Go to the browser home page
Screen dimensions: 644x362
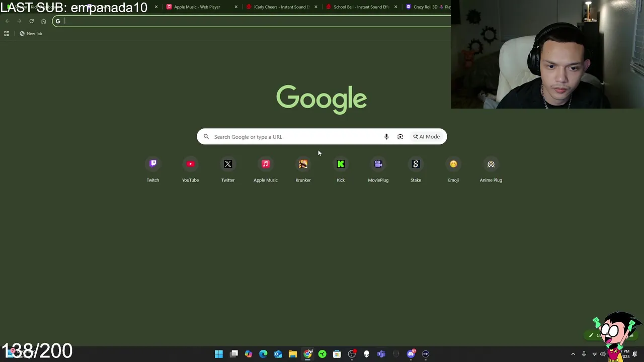tap(43, 21)
